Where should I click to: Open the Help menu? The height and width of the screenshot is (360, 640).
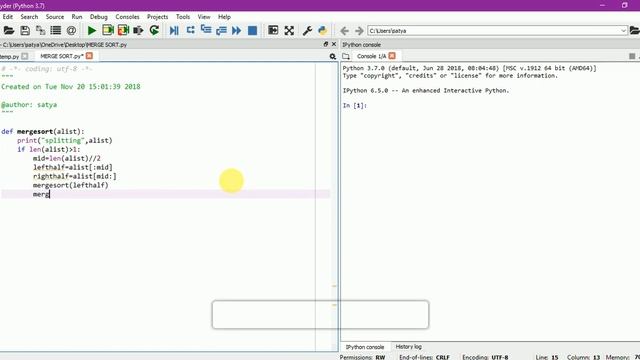(x=224, y=17)
